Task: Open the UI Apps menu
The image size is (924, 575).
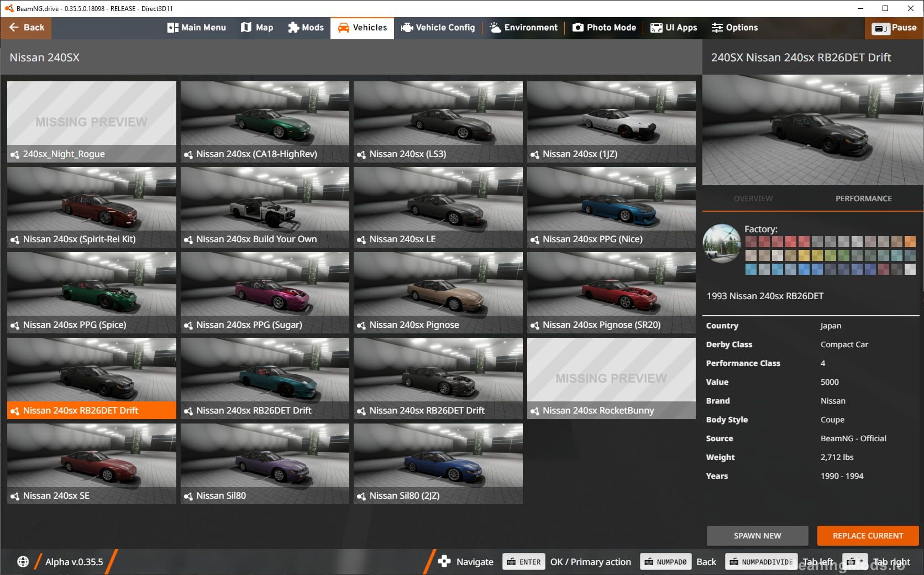Action: [x=674, y=28]
